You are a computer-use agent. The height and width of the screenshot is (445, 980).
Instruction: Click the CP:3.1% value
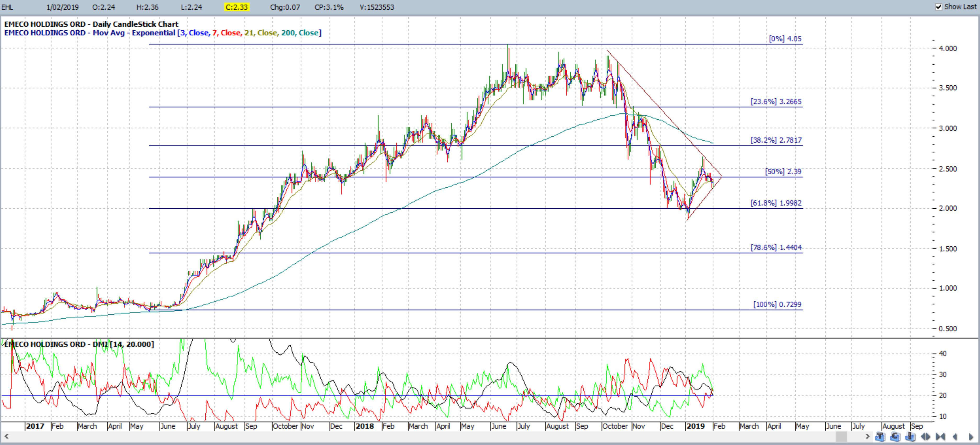pyautogui.click(x=329, y=7)
